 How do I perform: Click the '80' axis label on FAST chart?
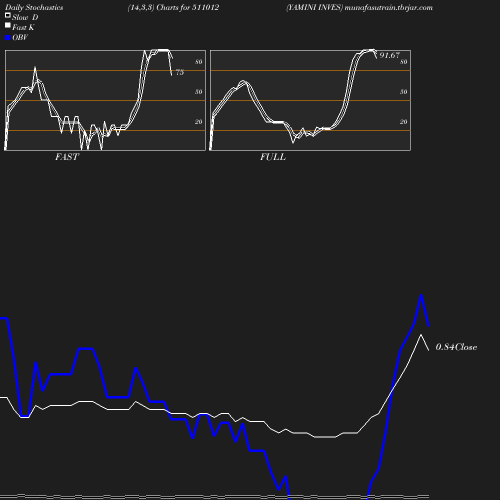[199, 62]
